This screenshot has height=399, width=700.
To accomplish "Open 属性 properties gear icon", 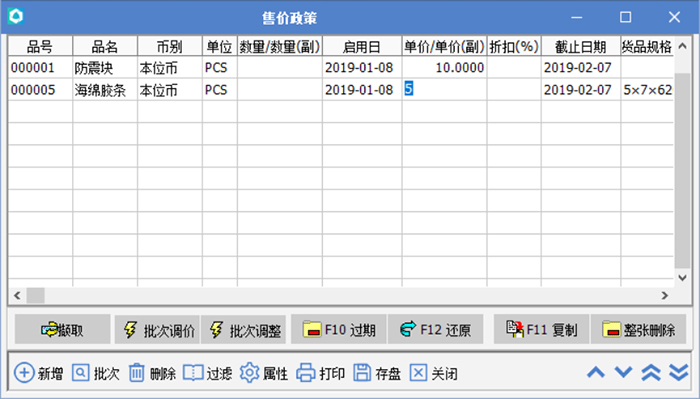I will tap(249, 373).
